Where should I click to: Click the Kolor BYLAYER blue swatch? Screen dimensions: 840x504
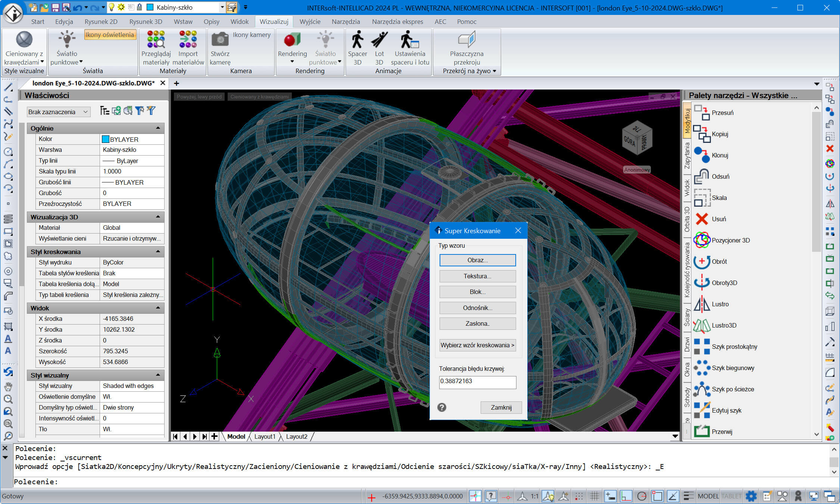click(106, 139)
